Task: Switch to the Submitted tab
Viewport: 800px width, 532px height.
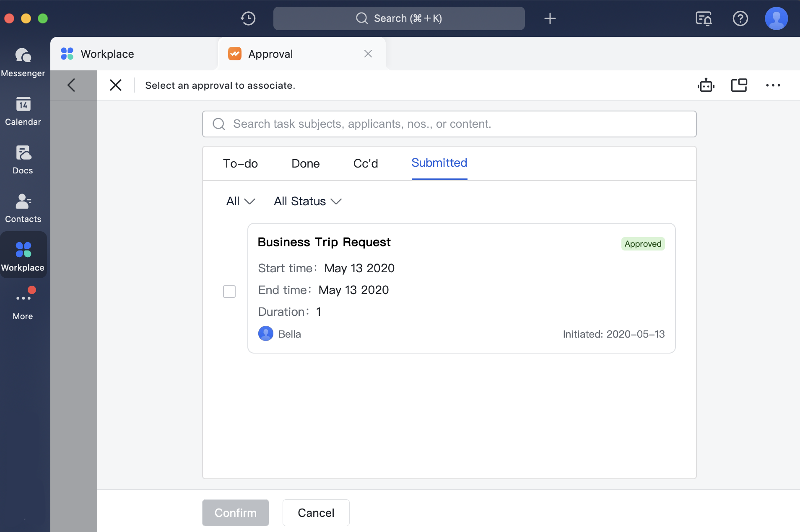Action: (x=439, y=163)
